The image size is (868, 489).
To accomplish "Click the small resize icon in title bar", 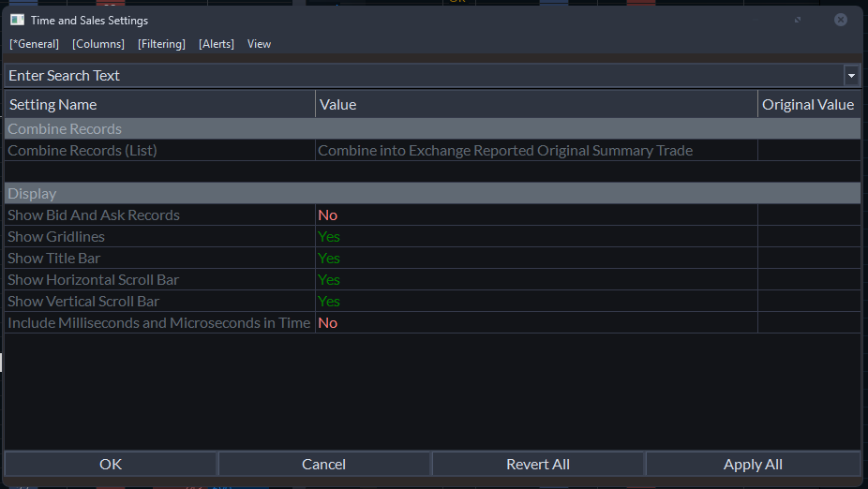I will tap(798, 20).
